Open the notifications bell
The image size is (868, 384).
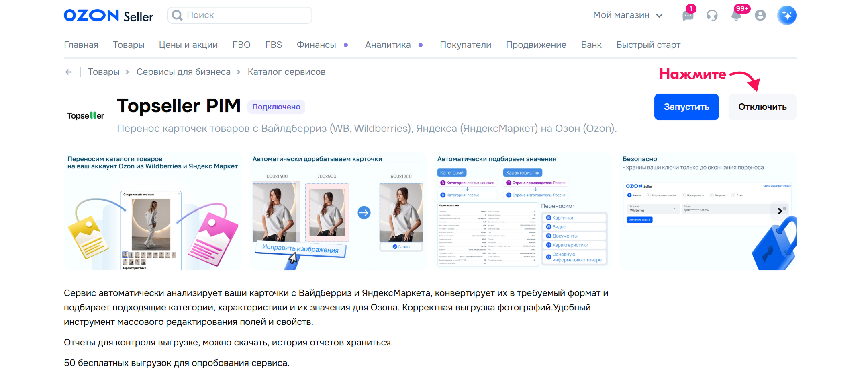(736, 16)
